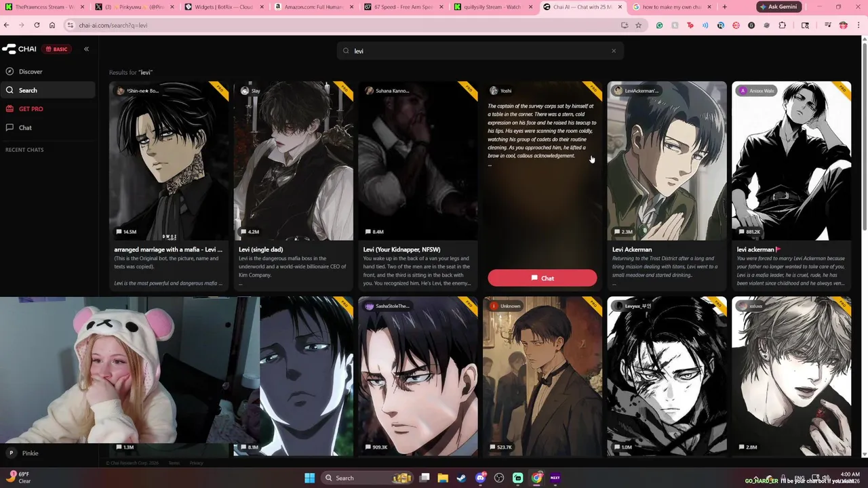Open File Explorer from the taskbar
The width and height of the screenshot is (868, 488).
tap(443, 478)
